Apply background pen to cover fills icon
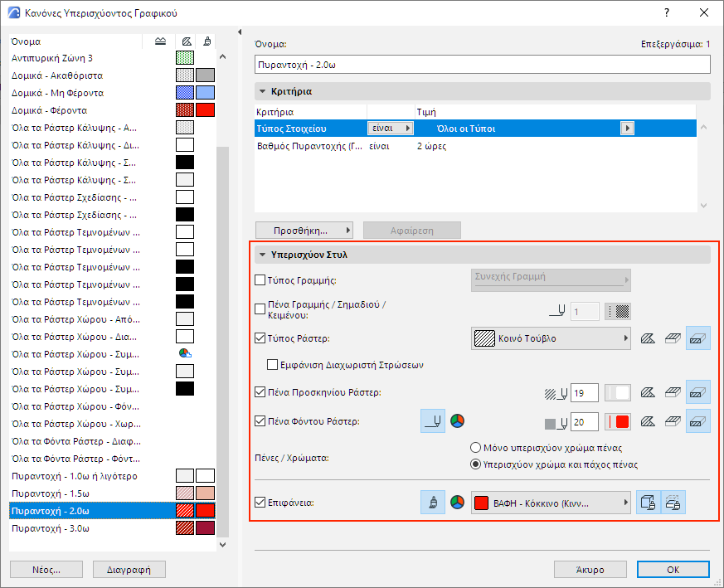Viewport: 724px width, 588px height. [673, 421]
